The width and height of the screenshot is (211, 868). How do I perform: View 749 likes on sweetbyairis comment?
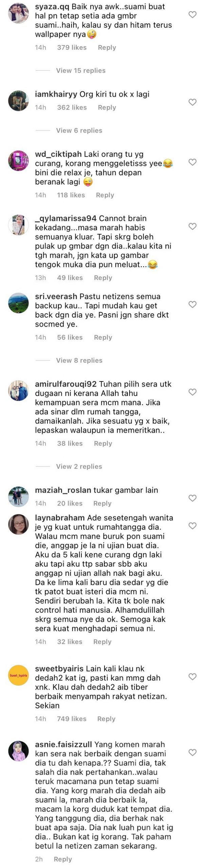coord(72,719)
